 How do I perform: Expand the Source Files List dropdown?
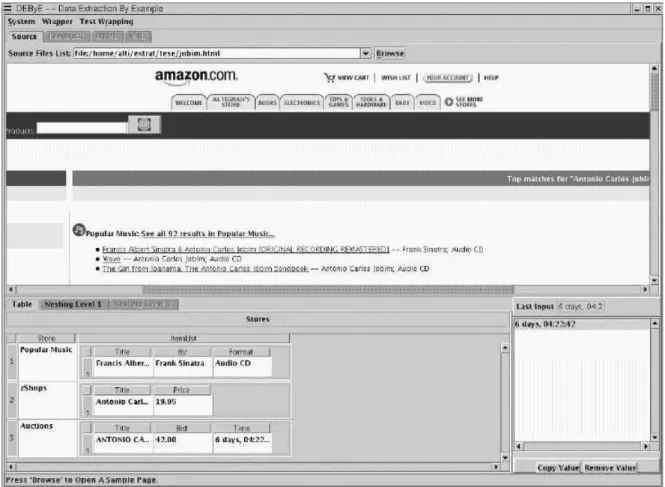[x=366, y=53]
